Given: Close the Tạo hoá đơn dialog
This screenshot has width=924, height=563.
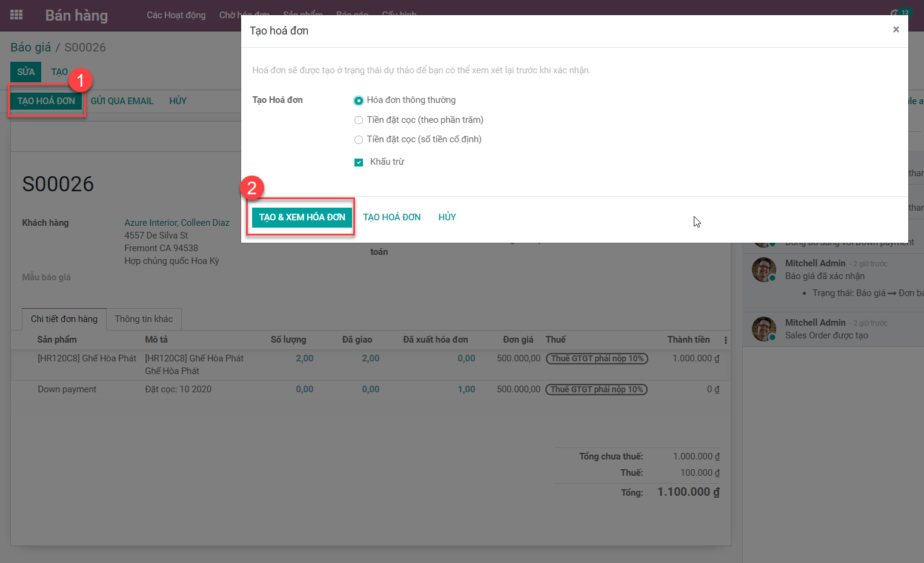Looking at the screenshot, I should [896, 30].
